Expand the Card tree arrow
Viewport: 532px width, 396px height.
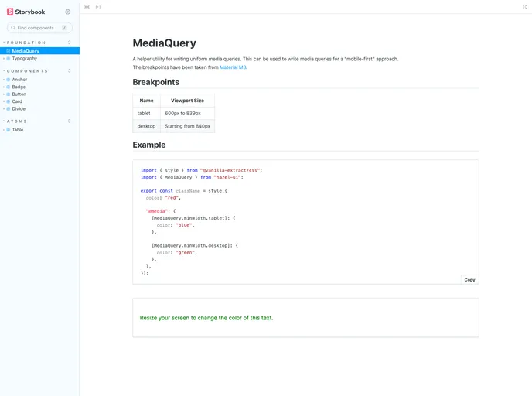tap(4, 101)
